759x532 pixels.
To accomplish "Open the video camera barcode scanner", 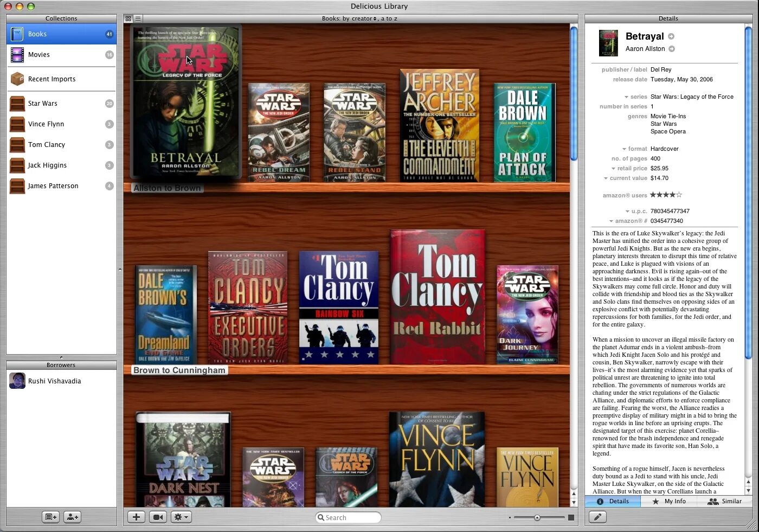I will point(158,517).
